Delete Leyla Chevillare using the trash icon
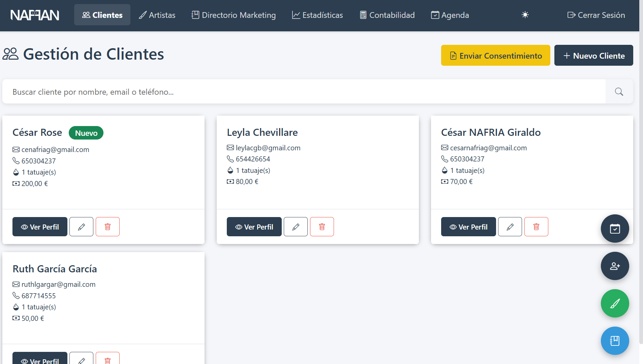This screenshot has width=643, height=364. tap(322, 227)
